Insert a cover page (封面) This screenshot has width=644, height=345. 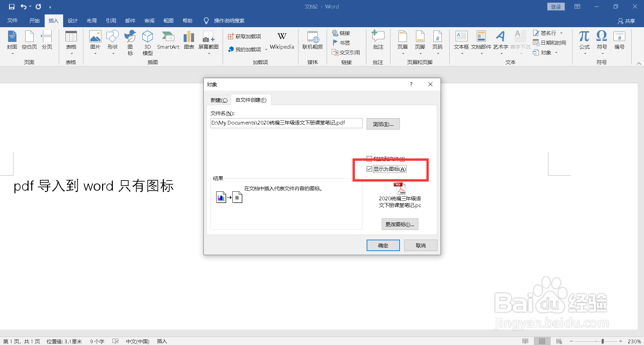click(12, 43)
